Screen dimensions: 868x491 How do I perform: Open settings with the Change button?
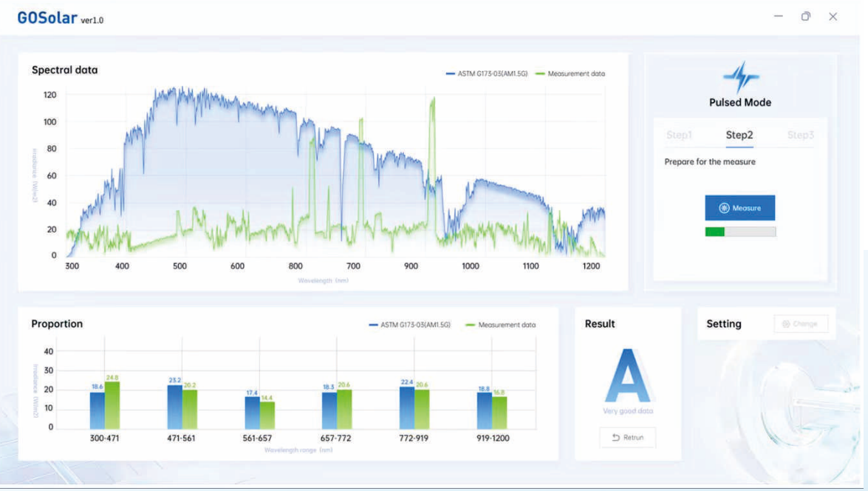[x=801, y=324]
